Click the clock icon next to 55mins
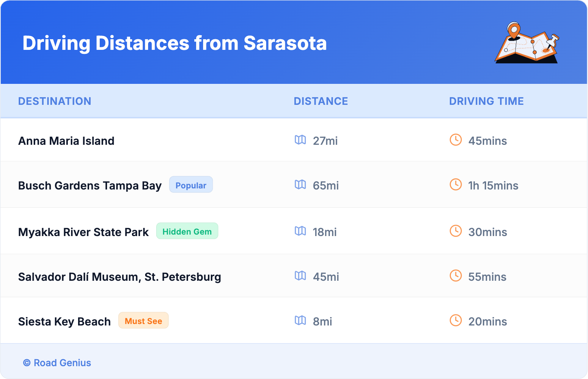 coord(456,276)
